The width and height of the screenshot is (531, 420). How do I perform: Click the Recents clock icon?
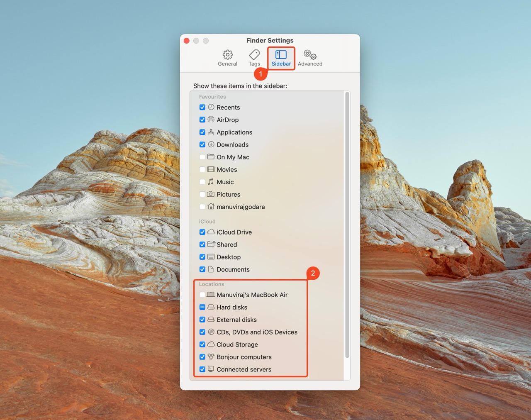[x=211, y=107]
